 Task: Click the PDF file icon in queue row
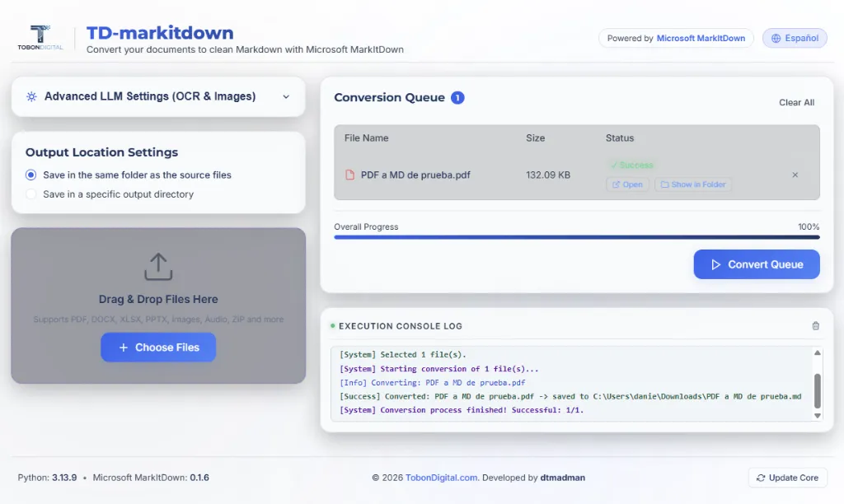coord(349,175)
